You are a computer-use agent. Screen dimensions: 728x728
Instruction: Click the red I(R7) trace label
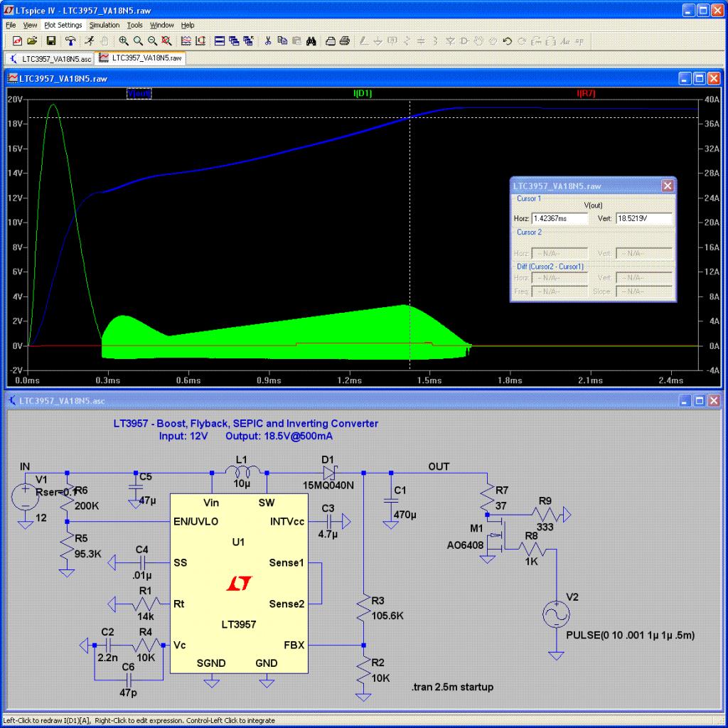click(x=586, y=93)
